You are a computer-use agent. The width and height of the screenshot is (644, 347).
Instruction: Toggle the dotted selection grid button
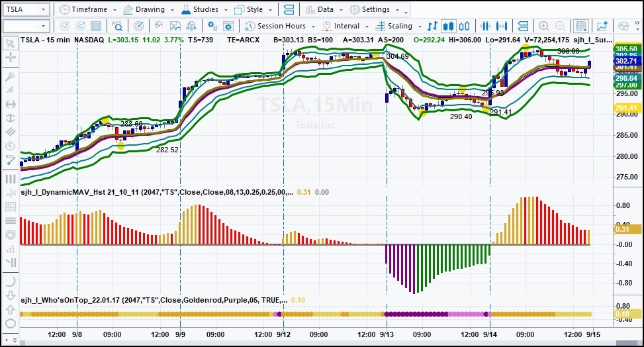coord(581,26)
